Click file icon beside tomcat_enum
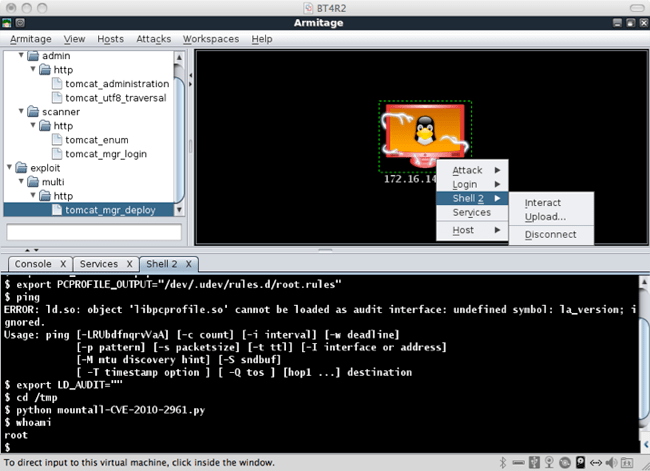650x471 pixels. point(57,140)
